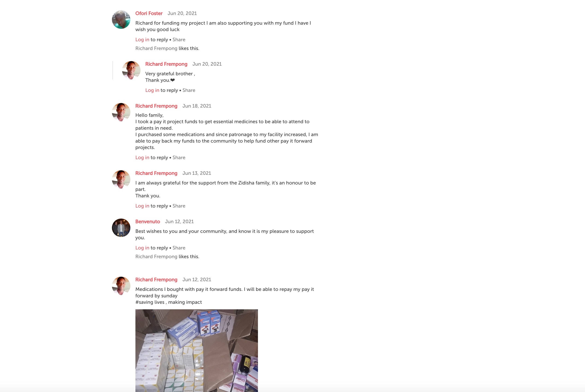Click Richard Frempong name on Jun 12 comment
This screenshot has height=392, width=585.
(x=156, y=280)
